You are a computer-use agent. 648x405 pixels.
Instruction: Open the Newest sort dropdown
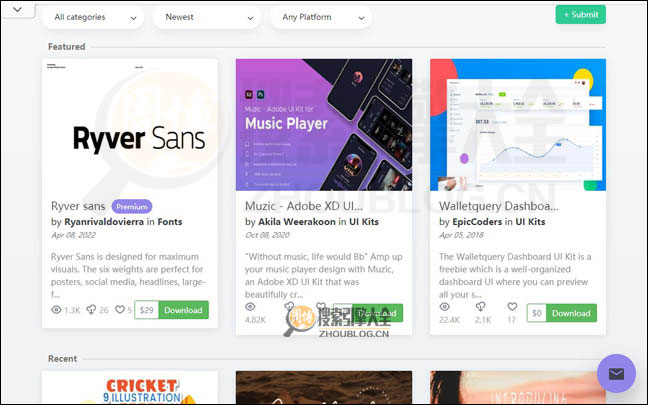coord(207,17)
